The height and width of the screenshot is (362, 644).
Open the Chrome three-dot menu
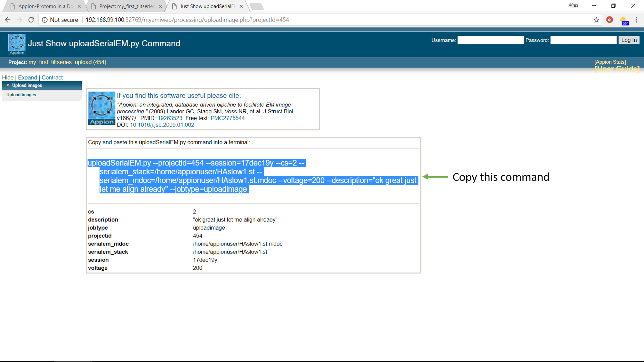[637, 20]
